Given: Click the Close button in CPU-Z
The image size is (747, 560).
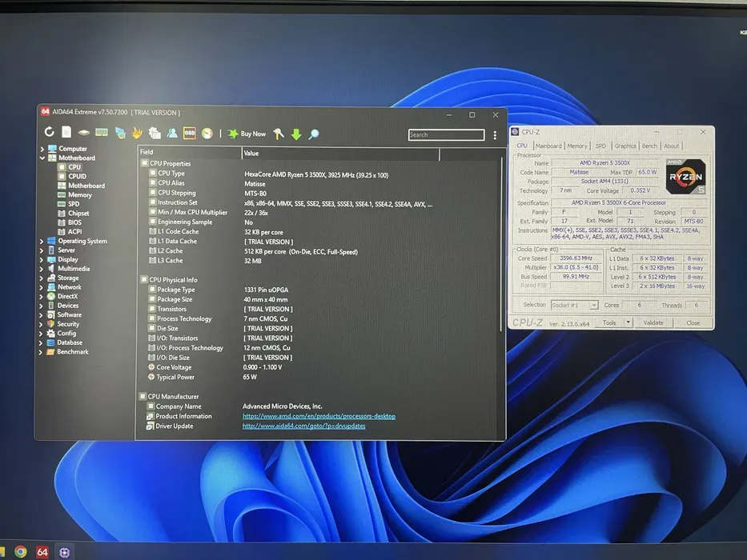Looking at the screenshot, I should point(693,323).
